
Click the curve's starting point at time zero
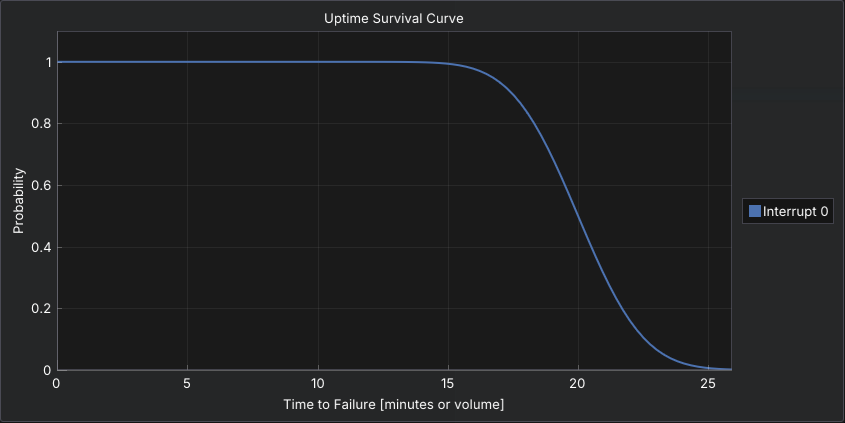pyautogui.click(x=58, y=62)
